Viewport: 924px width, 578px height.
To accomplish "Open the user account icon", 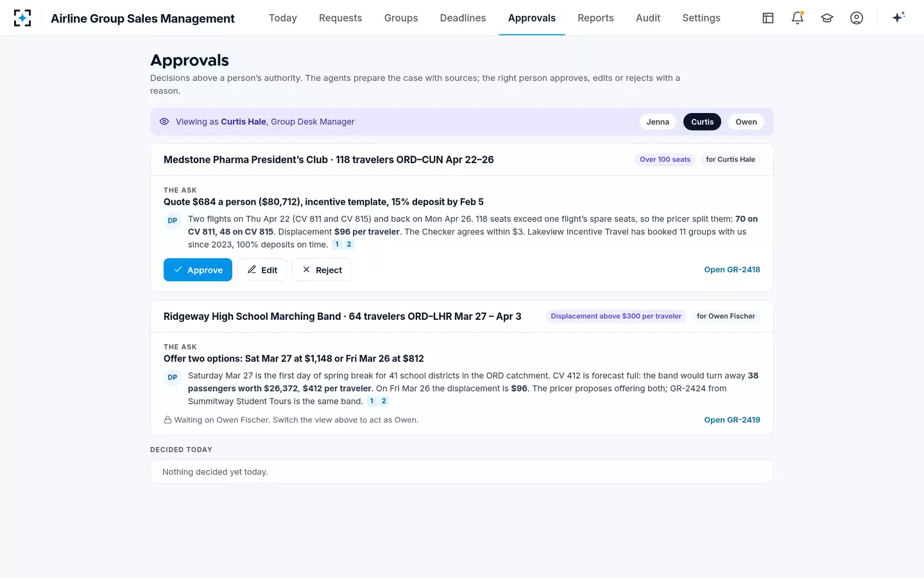I will point(857,18).
